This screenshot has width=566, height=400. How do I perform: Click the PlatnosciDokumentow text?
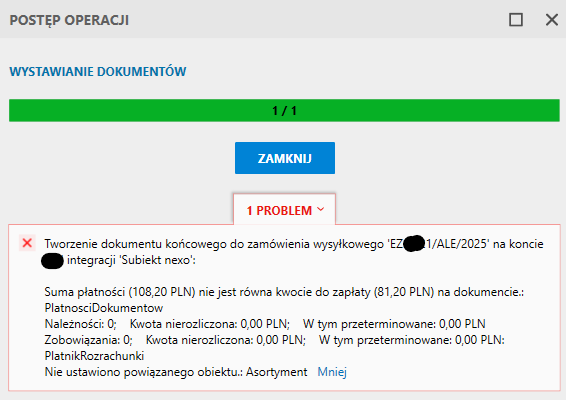coord(104,308)
